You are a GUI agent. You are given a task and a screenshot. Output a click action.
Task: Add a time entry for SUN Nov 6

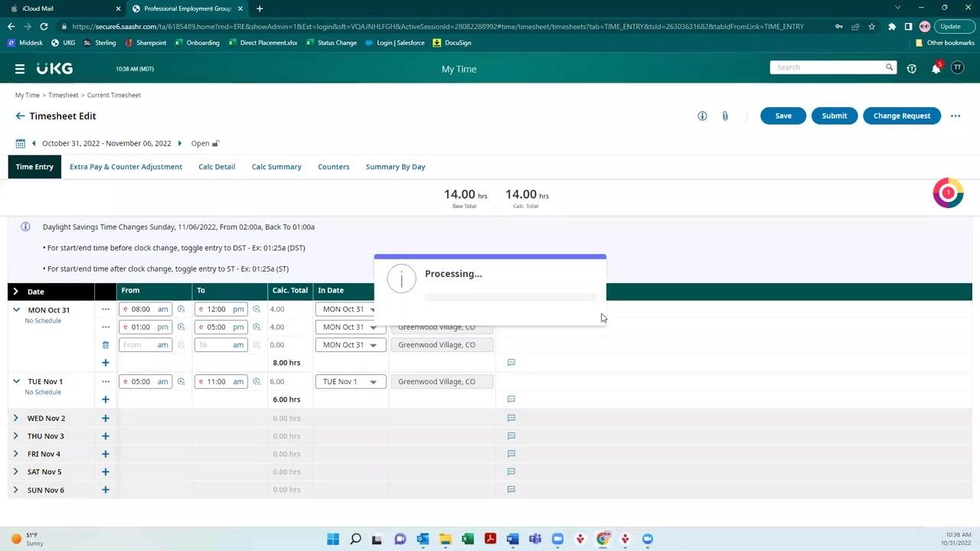[106, 490]
